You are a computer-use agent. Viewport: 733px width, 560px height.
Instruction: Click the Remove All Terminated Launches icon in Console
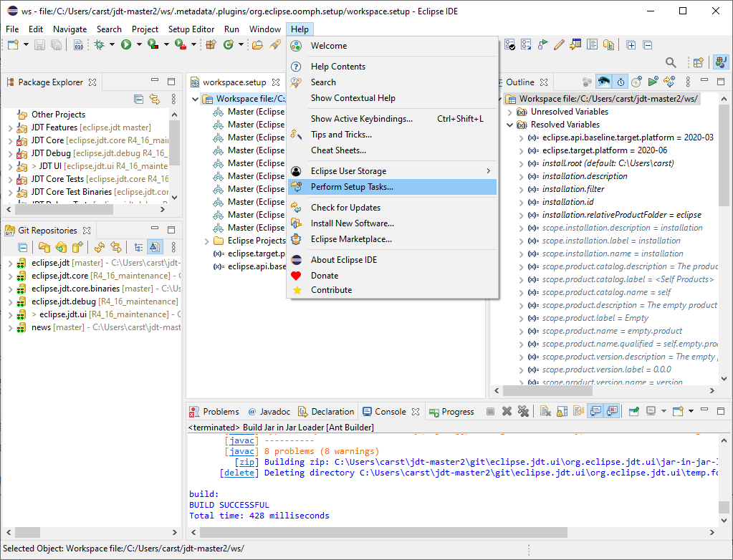point(524,412)
